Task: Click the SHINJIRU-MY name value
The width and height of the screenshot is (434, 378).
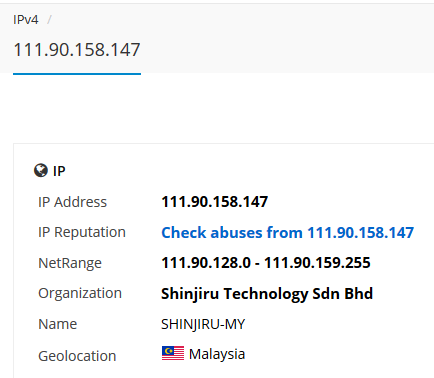Action: [203, 324]
